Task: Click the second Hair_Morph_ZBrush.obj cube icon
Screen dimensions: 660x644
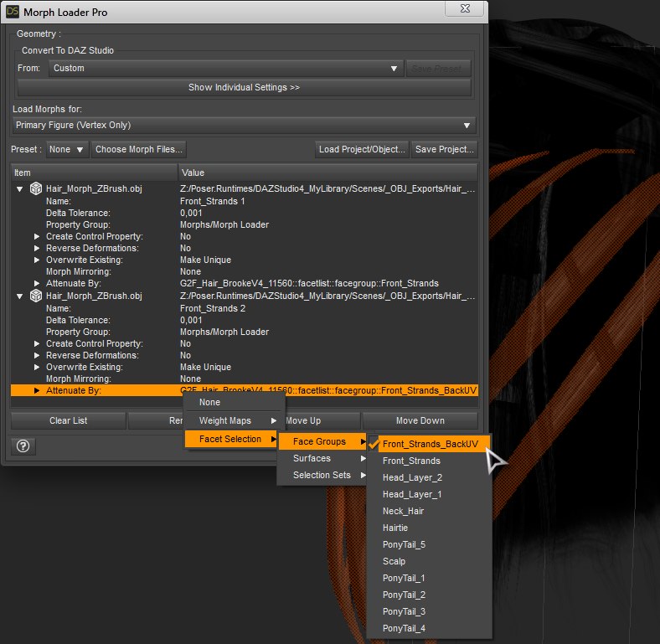Action: click(x=36, y=296)
